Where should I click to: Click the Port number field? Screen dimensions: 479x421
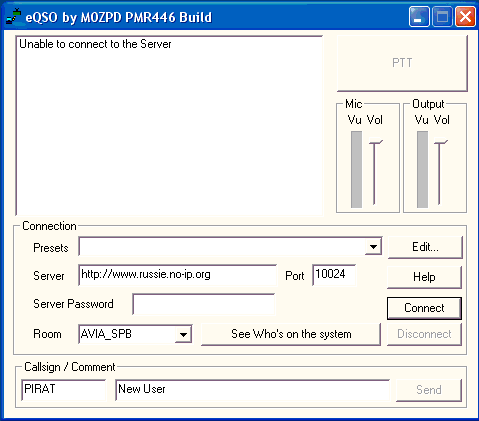click(334, 275)
